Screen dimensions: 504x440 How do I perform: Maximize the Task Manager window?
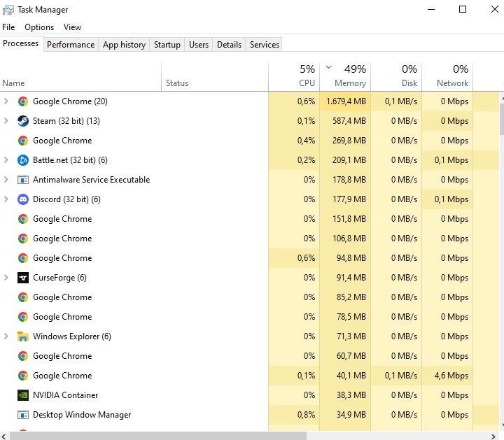[463, 9]
